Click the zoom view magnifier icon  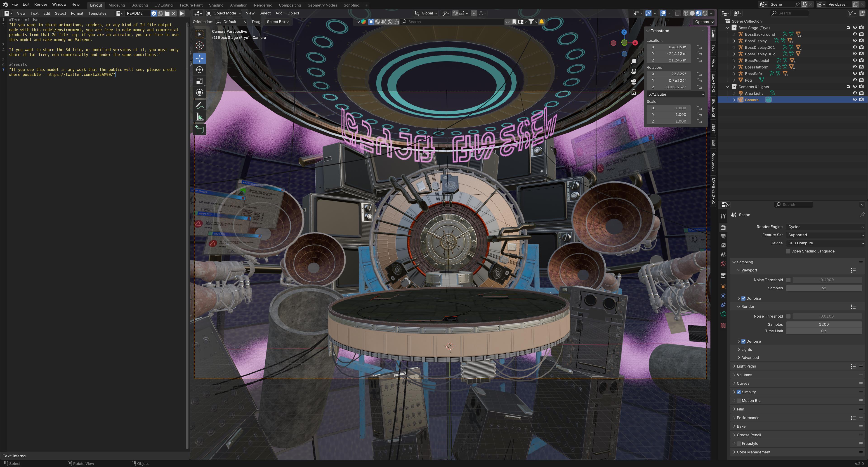tap(633, 61)
